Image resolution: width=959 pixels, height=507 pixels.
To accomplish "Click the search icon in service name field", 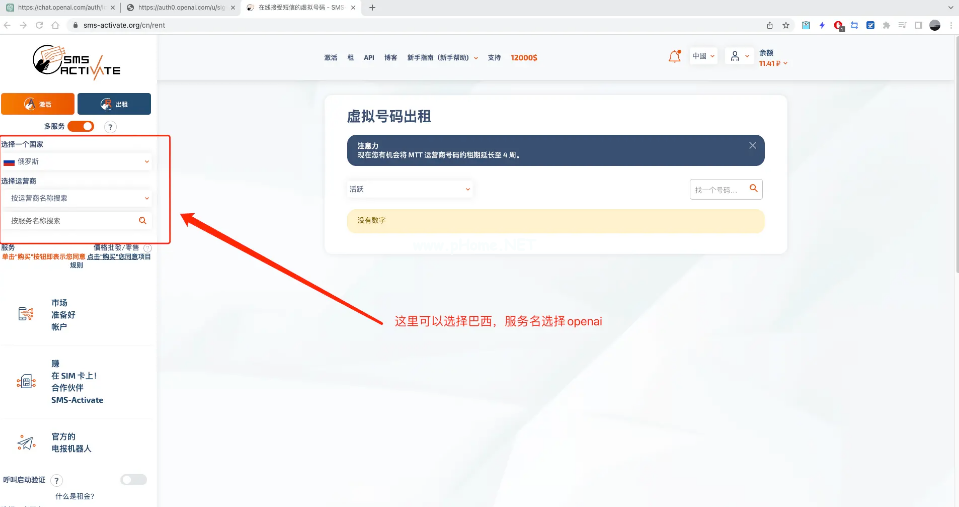I will [143, 220].
